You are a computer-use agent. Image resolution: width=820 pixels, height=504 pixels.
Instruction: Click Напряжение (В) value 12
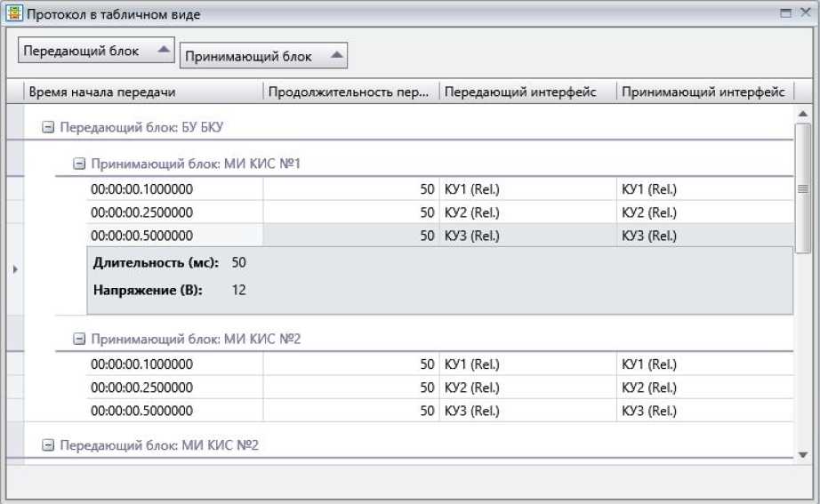(239, 290)
